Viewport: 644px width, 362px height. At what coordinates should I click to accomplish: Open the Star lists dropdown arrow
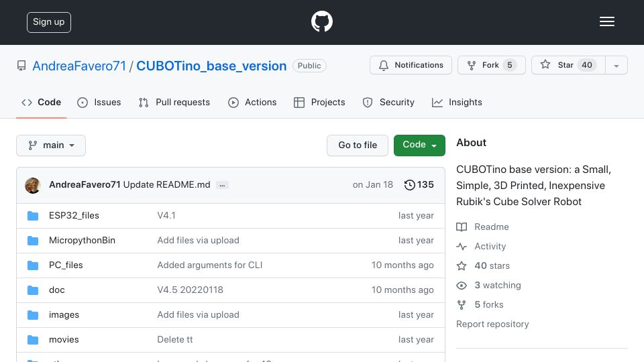(x=616, y=65)
